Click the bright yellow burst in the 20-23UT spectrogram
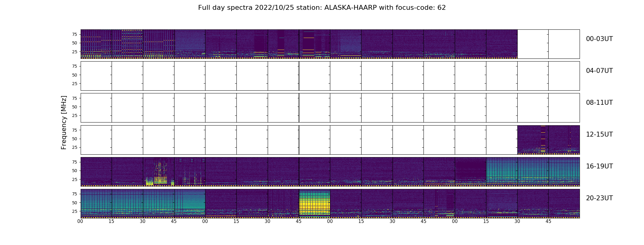This screenshot has width=644, height=245. click(314, 203)
